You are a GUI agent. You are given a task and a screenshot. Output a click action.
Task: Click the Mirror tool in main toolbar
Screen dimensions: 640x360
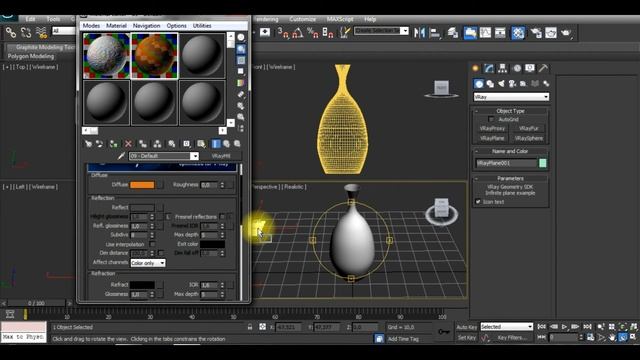coord(420,33)
